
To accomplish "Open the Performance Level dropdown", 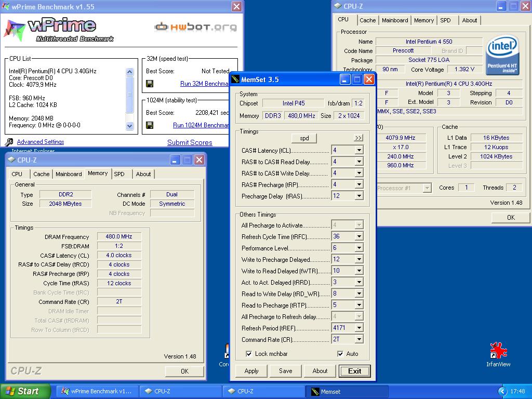I will click(359, 248).
